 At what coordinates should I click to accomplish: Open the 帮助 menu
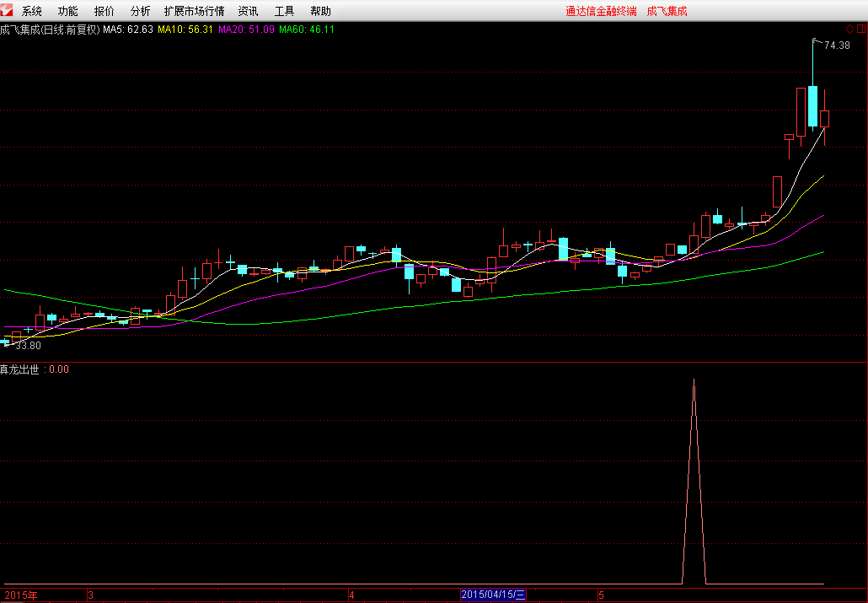pyautogui.click(x=320, y=11)
